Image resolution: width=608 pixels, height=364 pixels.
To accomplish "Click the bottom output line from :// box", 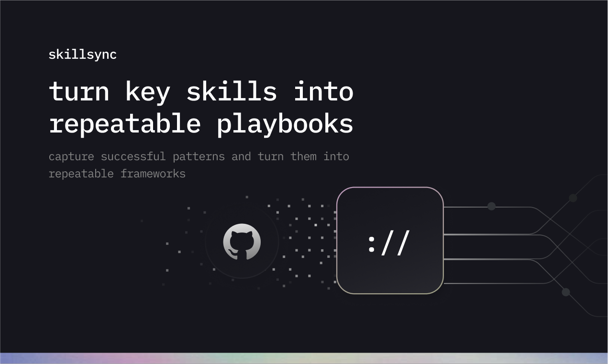I will click(x=493, y=284).
